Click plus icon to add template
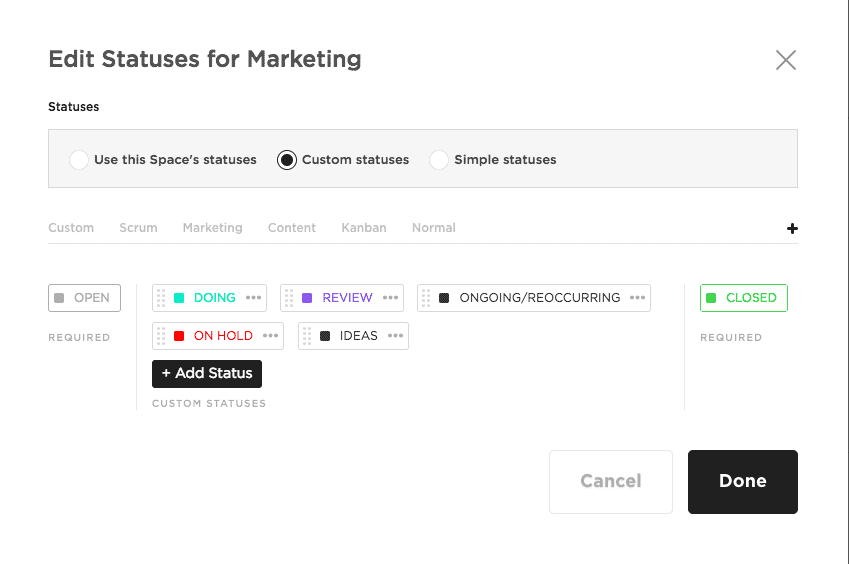 point(792,228)
